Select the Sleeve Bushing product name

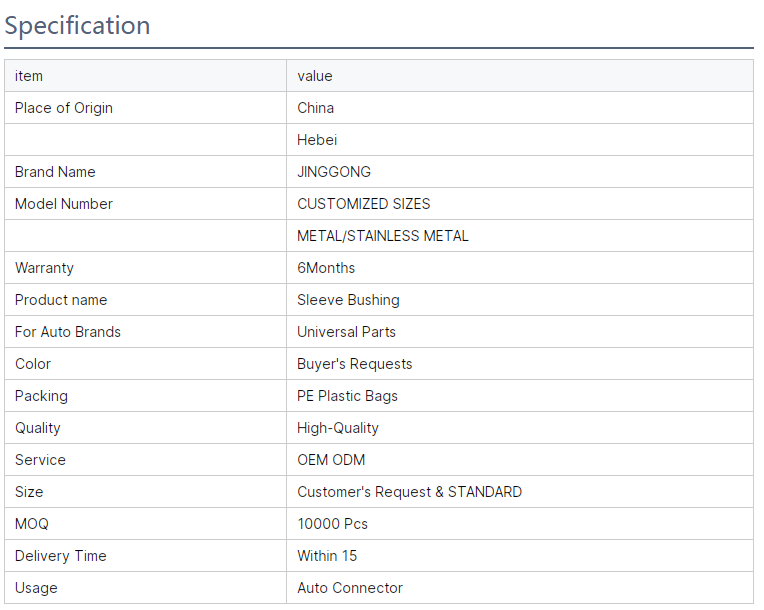point(348,300)
